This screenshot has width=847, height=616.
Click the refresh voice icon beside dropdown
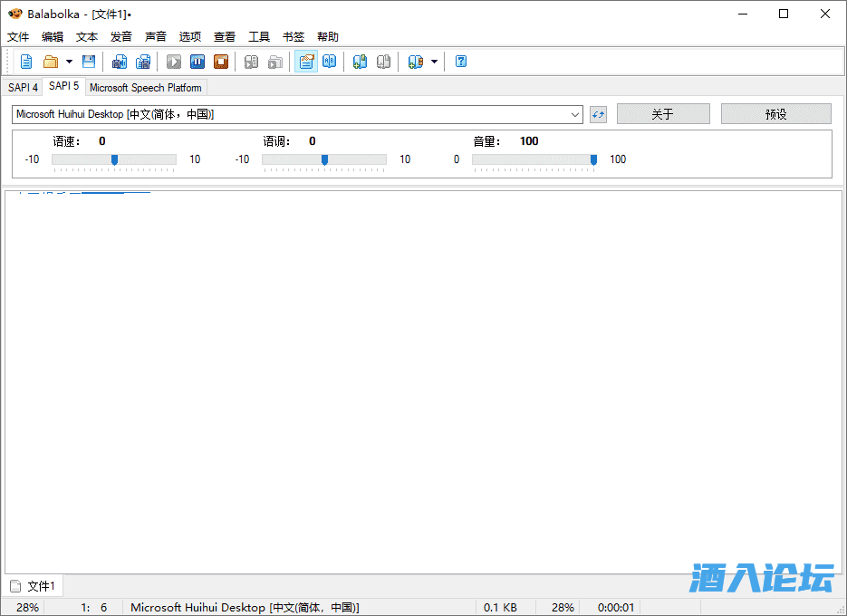[x=598, y=114]
